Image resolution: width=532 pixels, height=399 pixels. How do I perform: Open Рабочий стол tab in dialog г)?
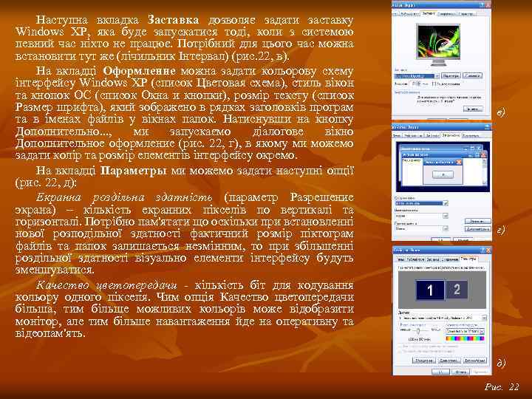tap(413, 136)
